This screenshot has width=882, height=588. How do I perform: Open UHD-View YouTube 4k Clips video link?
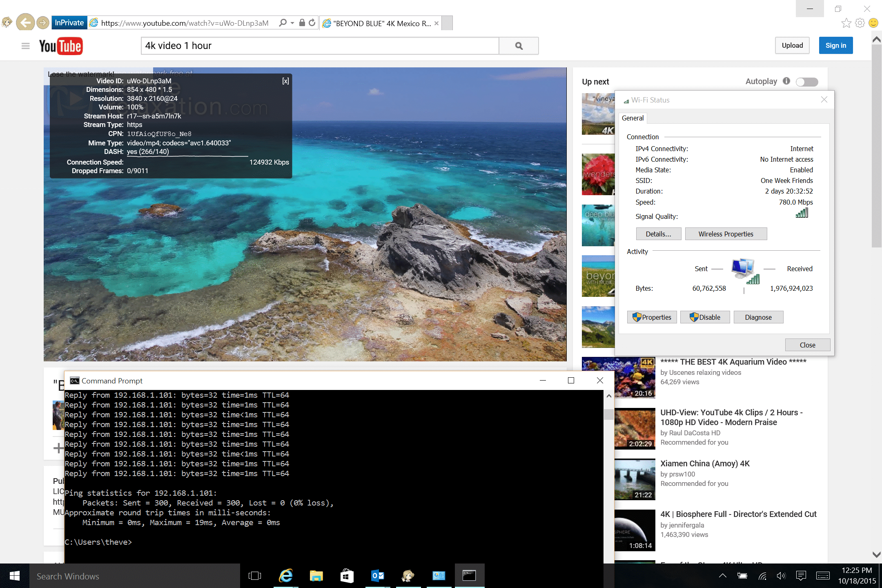point(731,417)
